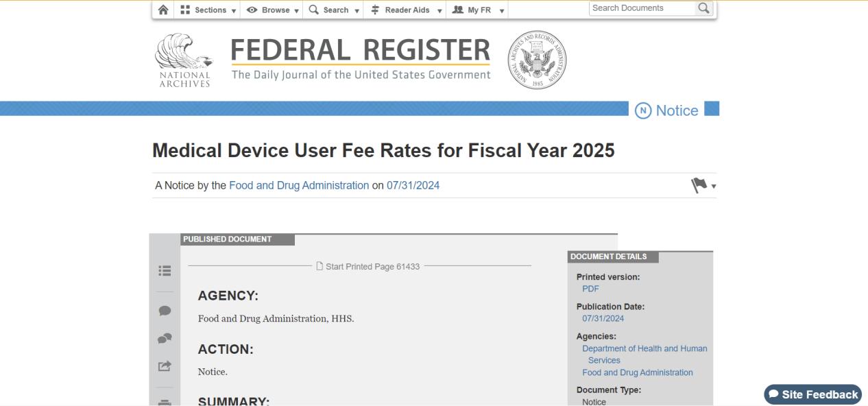This screenshot has height=406, width=868.
Task: Click the text 'Food and Drug Administration, HHS.'
Action: click(x=276, y=318)
